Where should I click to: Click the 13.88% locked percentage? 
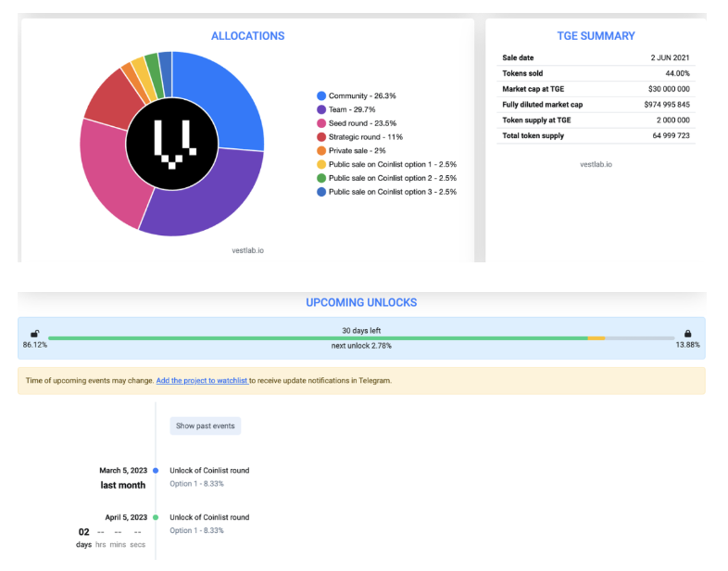pyautogui.click(x=687, y=345)
